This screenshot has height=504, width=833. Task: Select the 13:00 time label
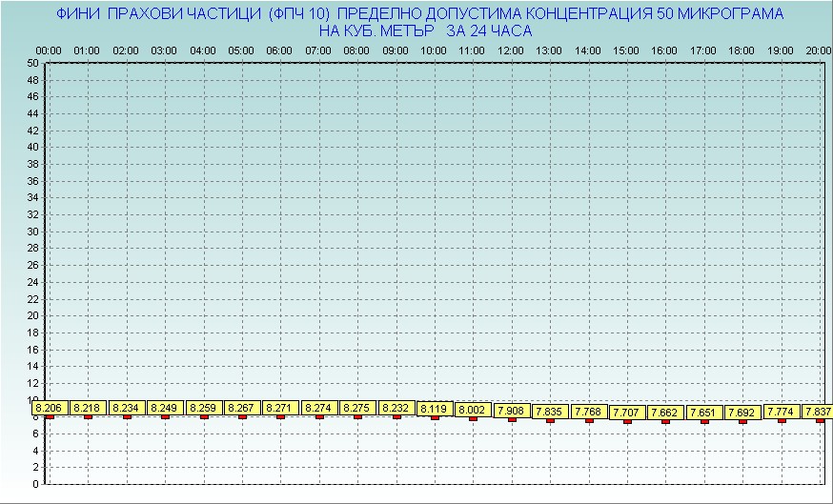point(549,51)
